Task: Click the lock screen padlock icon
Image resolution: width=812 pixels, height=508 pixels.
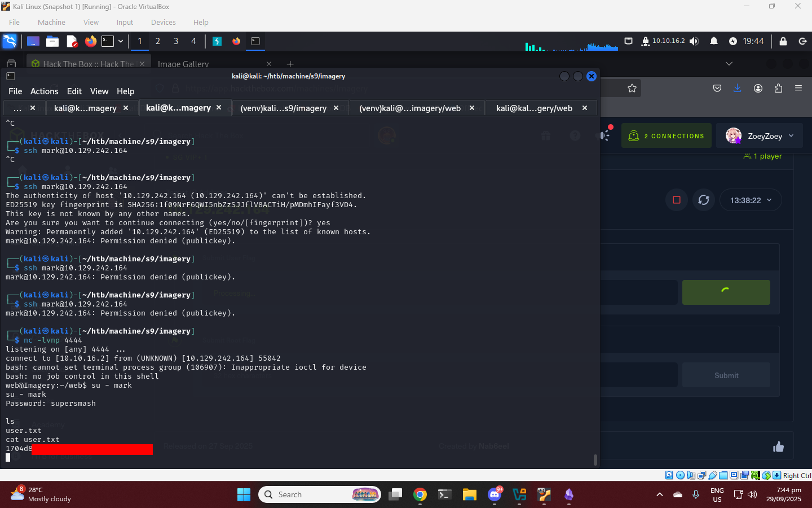Action: pyautogui.click(x=783, y=41)
